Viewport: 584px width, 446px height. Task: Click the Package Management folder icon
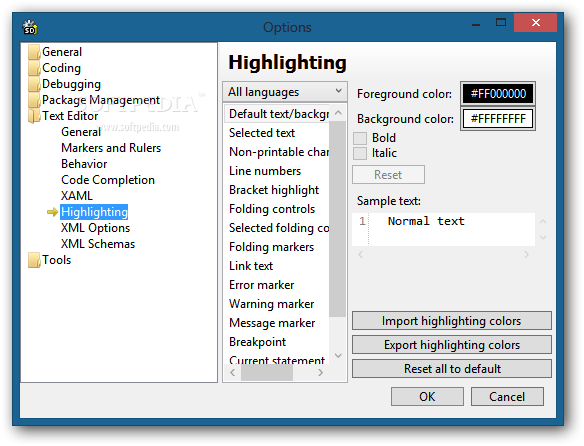click(x=34, y=101)
